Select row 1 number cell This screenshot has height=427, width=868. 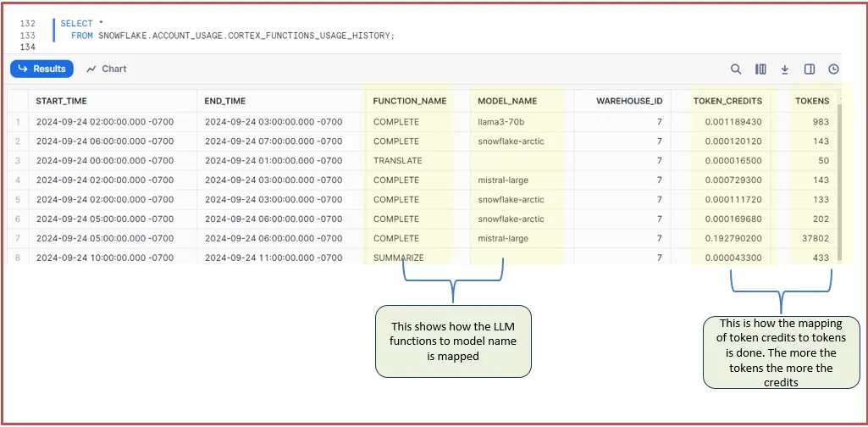[x=18, y=122]
